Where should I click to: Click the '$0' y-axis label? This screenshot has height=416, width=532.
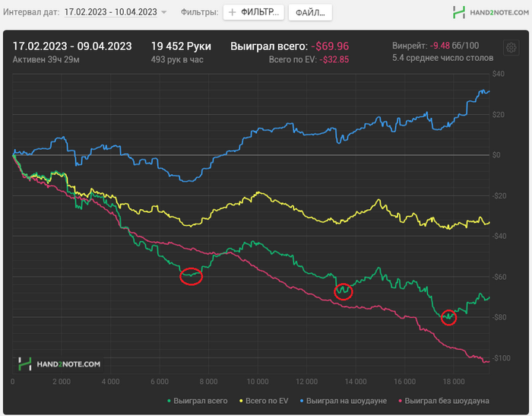coord(496,155)
